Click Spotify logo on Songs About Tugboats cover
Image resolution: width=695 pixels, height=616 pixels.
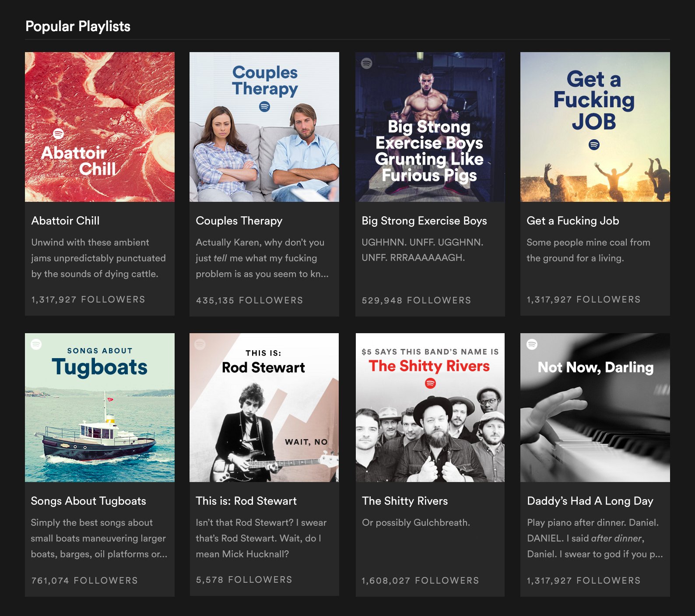click(x=36, y=345)
